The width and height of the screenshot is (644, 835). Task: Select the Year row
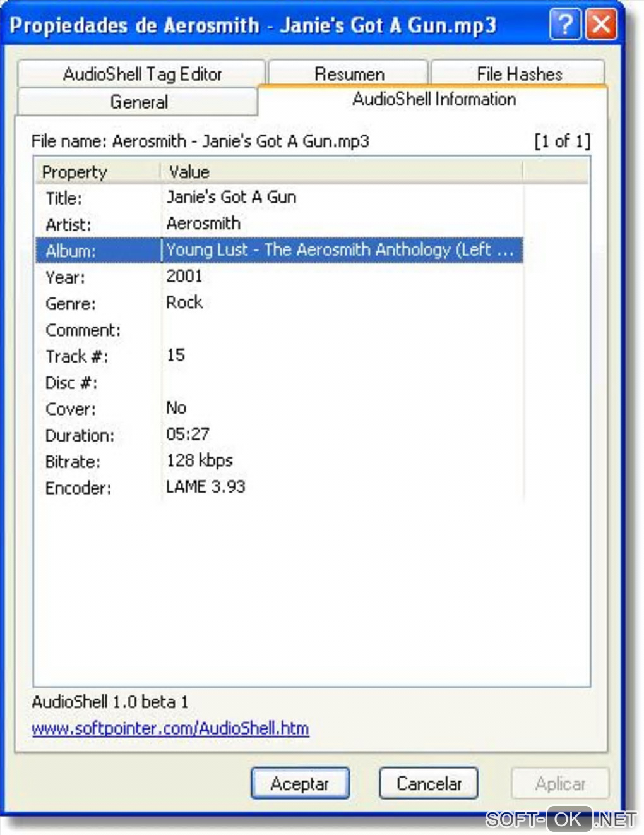coord(279,277)
